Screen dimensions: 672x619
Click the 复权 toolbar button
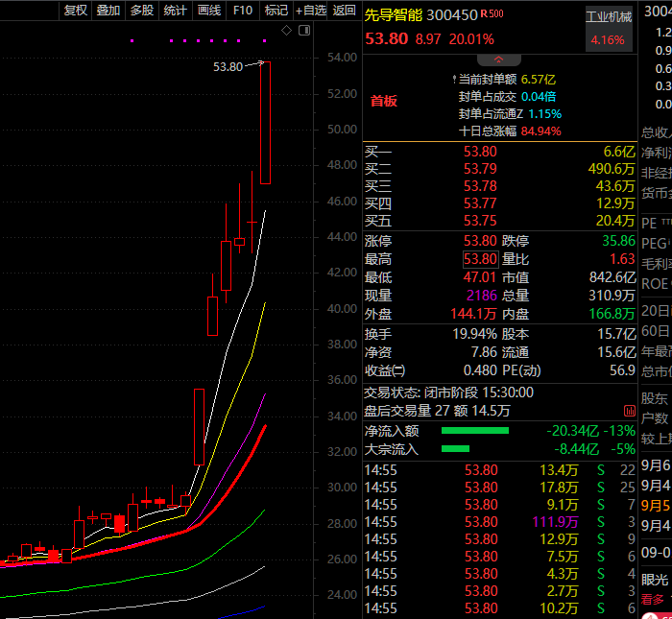(75, 11)
